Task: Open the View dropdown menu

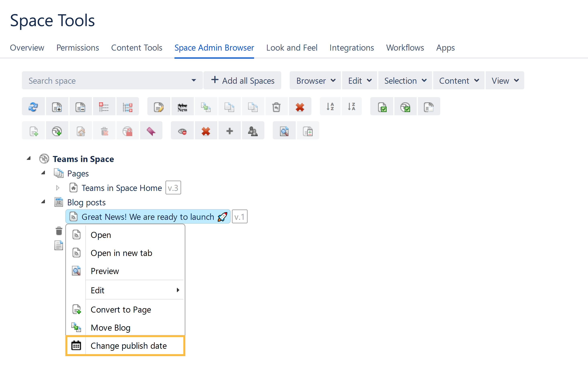Action: tap(505, 81)
